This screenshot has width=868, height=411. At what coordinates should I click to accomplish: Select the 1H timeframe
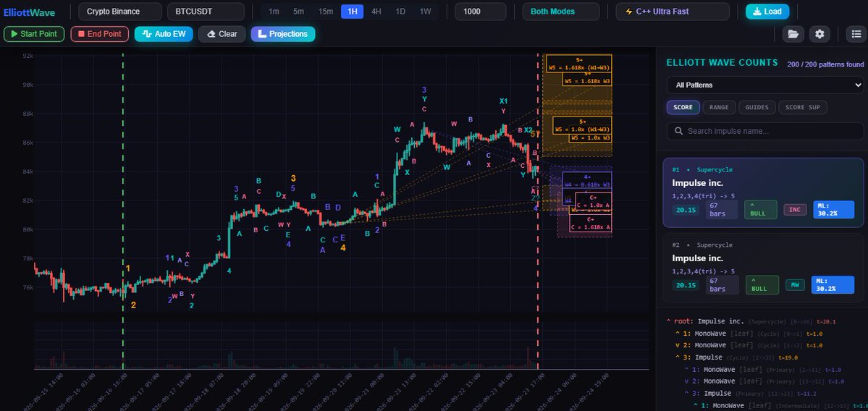[x=352, y=12]
